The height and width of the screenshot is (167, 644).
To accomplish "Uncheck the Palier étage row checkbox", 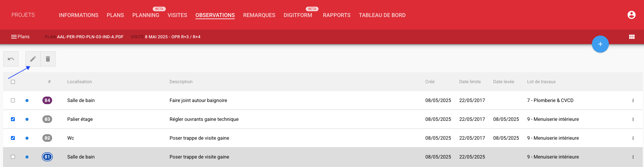I will pyautogui.click(x=13, y=119).
